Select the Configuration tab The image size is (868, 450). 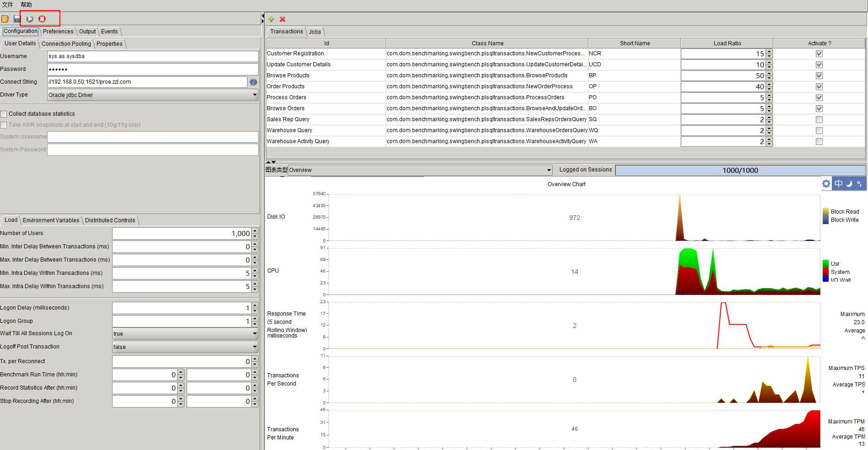[21, 31]
